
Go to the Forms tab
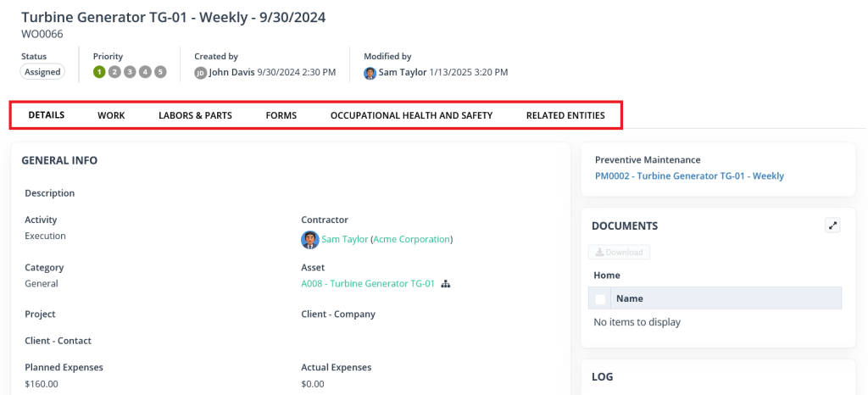281,115
